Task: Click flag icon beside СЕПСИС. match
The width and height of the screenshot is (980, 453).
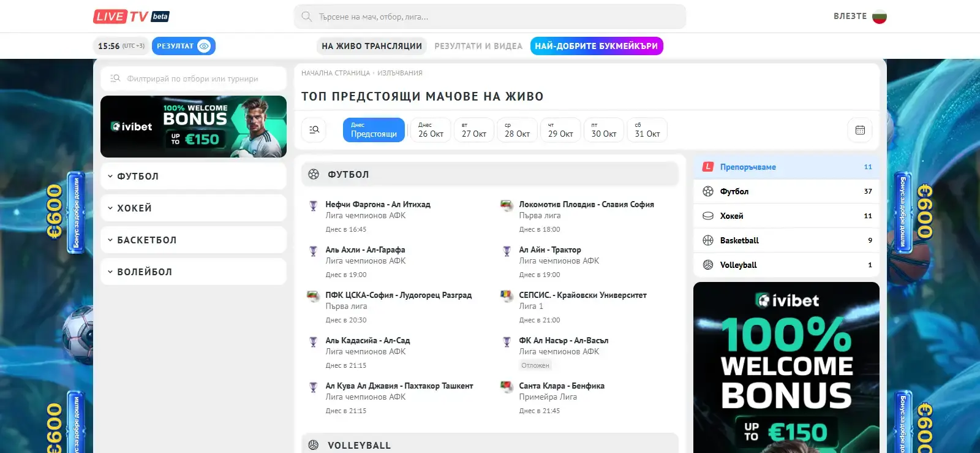Action: (x=507, y=297)
